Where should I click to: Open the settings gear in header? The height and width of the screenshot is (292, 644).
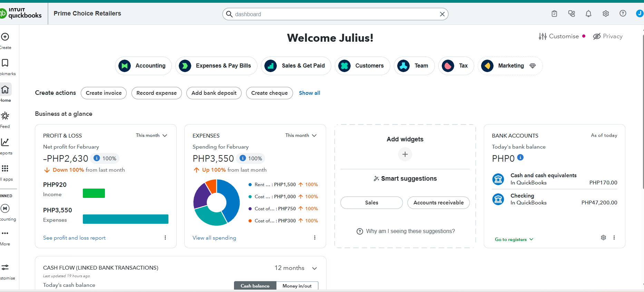pos(606,14)
